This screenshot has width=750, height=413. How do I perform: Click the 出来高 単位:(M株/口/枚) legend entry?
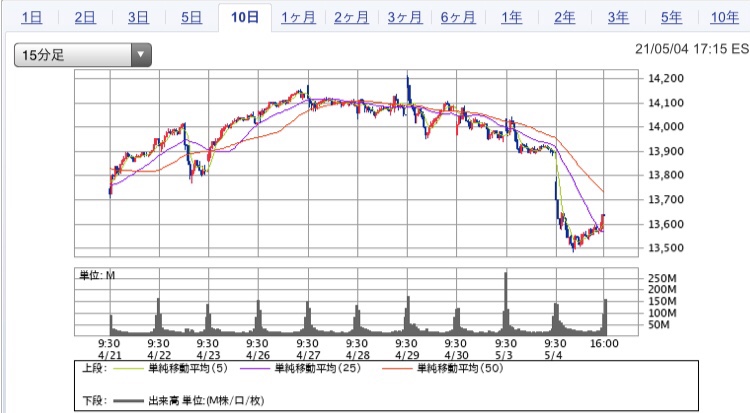(206, 401)
